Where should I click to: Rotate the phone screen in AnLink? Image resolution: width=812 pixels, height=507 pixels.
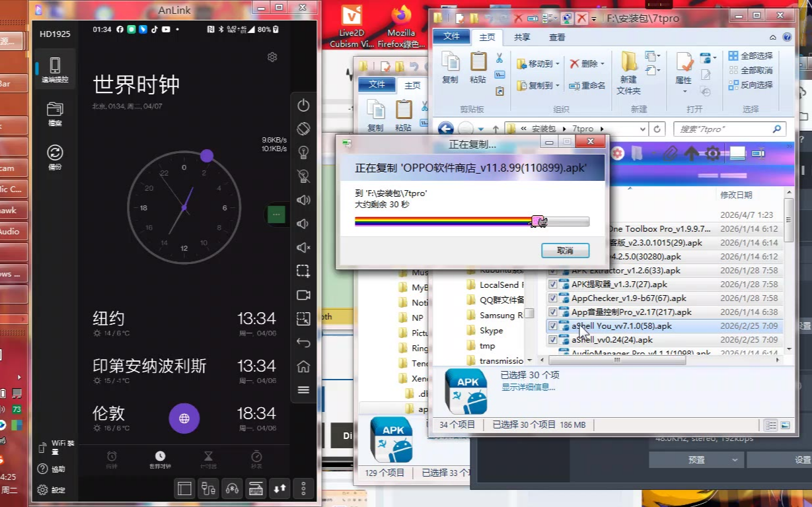click(303, 129)
